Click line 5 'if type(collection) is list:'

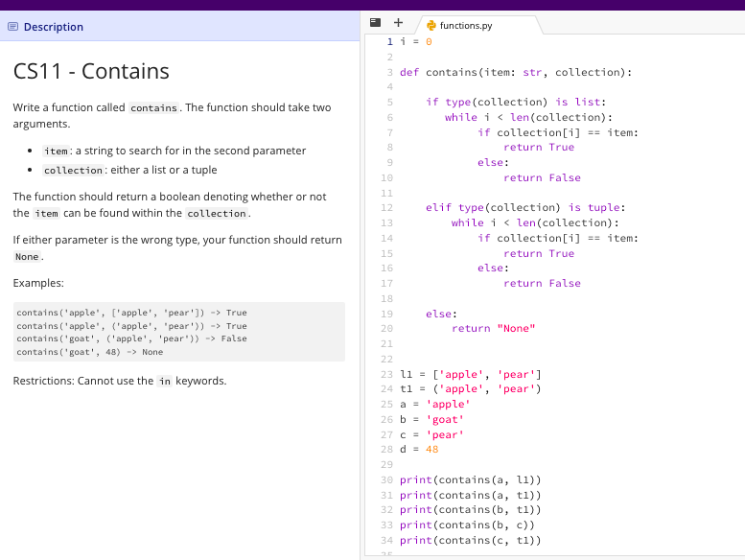click(x=516, y=102)
